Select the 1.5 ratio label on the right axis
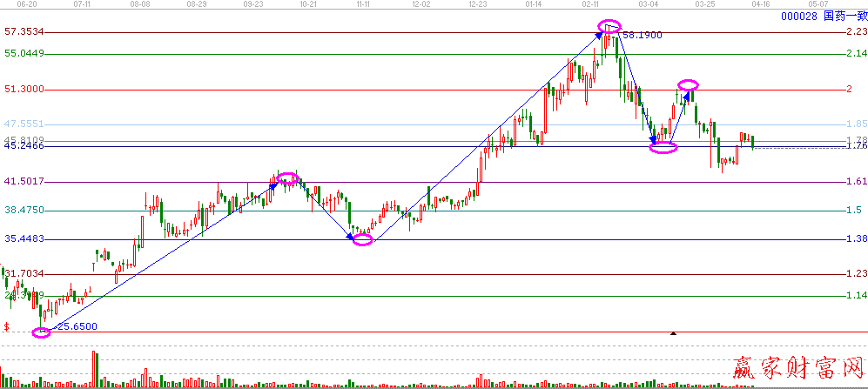Viewport: 868px width, 389px height. tap(855, 211)
